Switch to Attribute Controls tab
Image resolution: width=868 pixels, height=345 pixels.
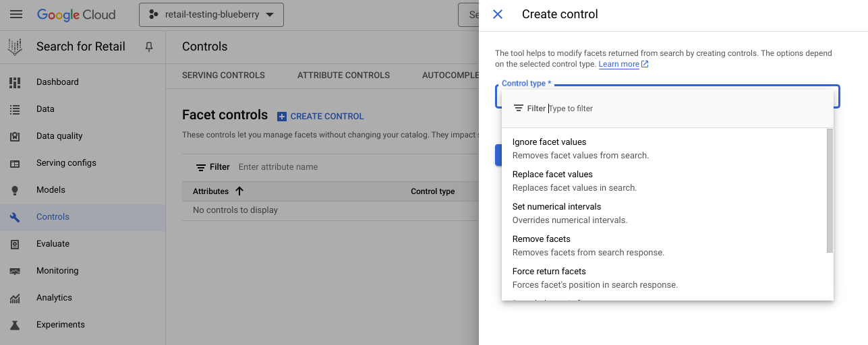click(343, 75)
